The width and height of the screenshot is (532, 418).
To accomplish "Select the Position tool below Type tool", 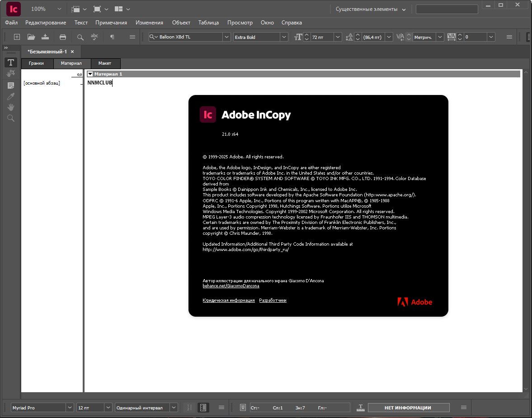I will tap(11, 73).
